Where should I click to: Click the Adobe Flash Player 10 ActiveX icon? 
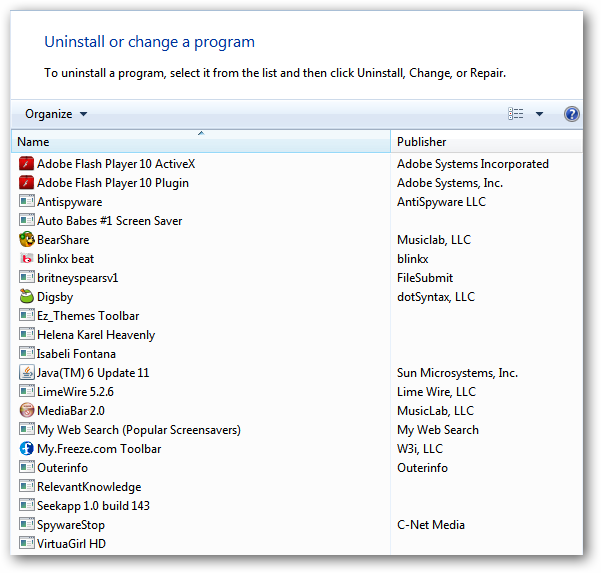[26, 164]
